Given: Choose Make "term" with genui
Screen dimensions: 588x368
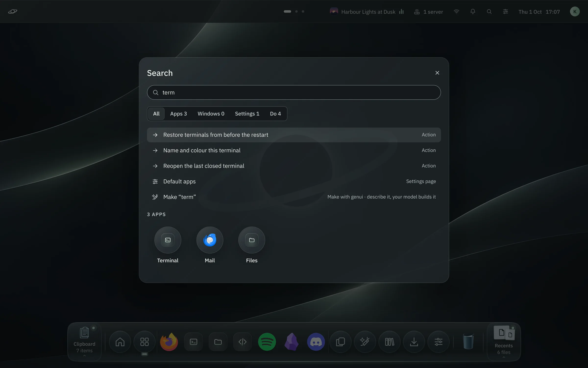Looking at the screenshot, I should 294,197.
